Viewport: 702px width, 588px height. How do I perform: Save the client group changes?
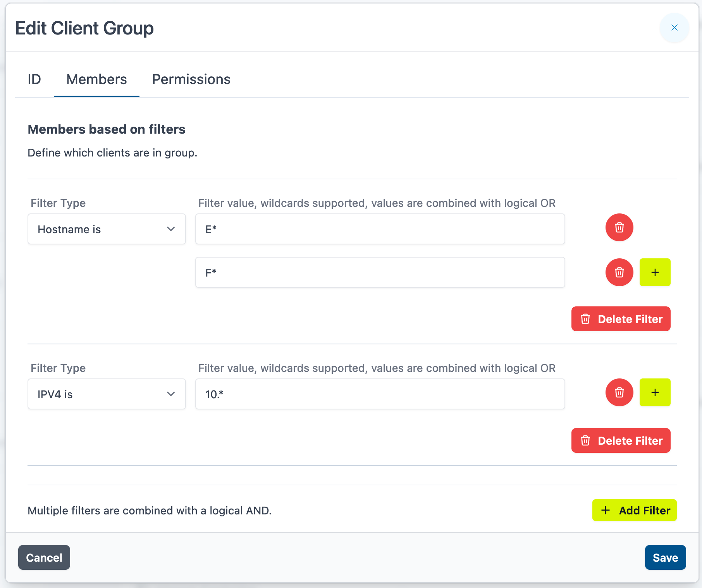click(665, 557)
